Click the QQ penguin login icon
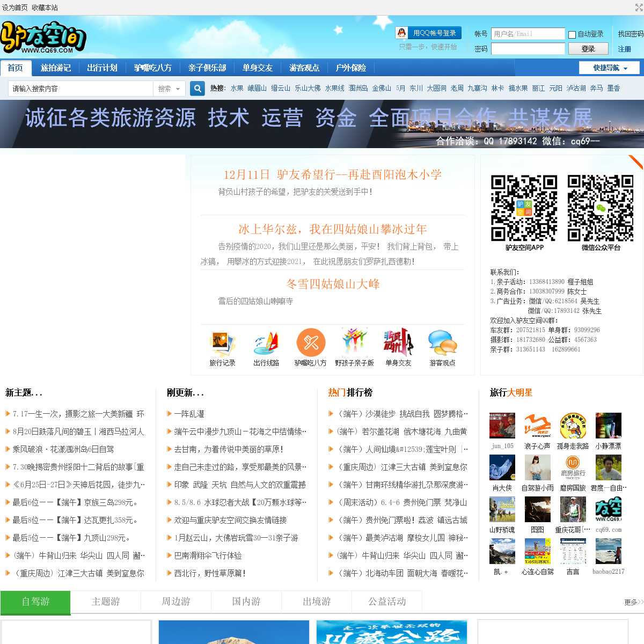 (x=401, y=33)
